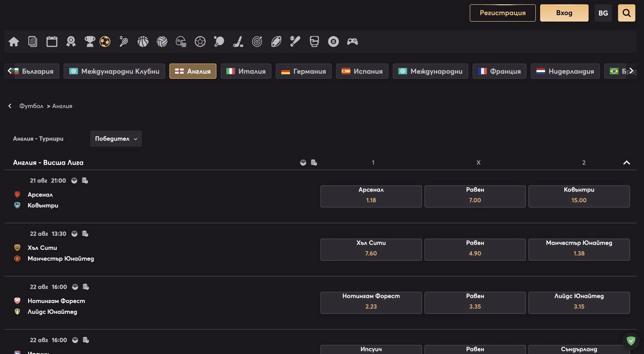Viewport: 644px width, 354px height.
Task: Bet on Ковънтри win at 15.00
Action: tap(579, 196)
